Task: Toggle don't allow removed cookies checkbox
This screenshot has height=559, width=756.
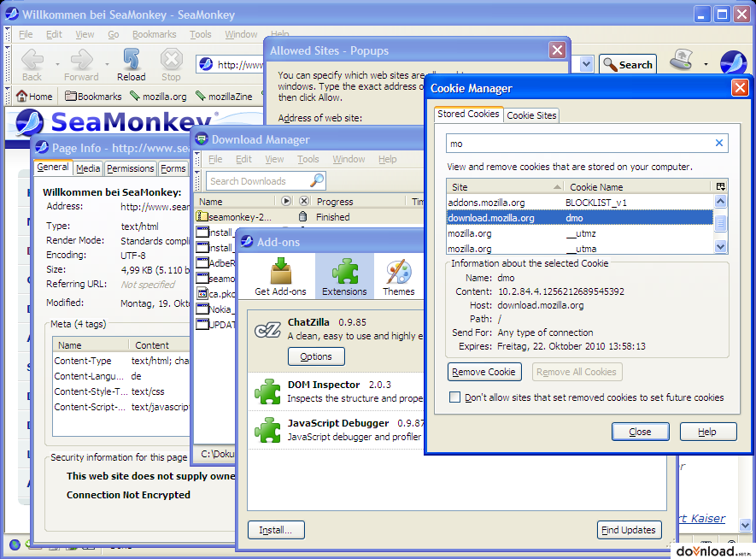Action: coord(454,397)
